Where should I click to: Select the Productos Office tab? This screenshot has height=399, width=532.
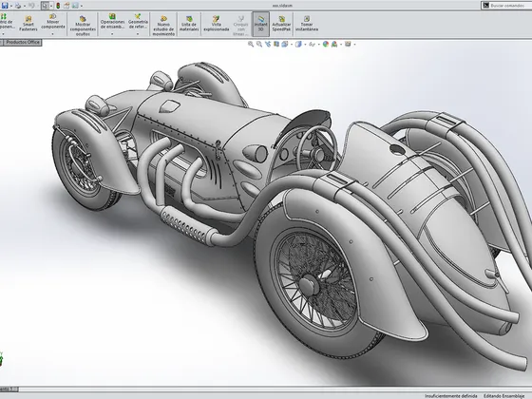[23, 42]
